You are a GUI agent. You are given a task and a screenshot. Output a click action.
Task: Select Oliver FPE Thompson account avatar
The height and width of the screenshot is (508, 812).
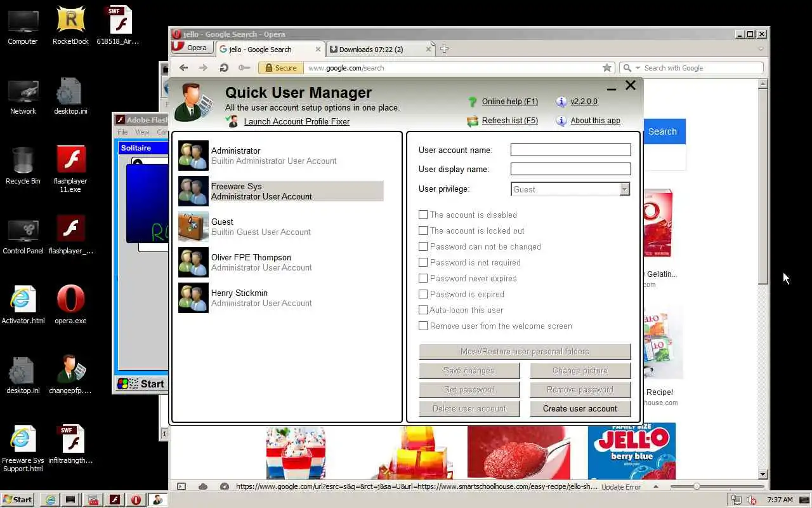[193, 262]
